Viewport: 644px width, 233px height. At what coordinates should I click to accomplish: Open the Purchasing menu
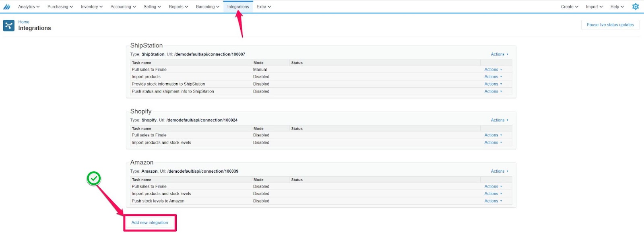[60, 7]
